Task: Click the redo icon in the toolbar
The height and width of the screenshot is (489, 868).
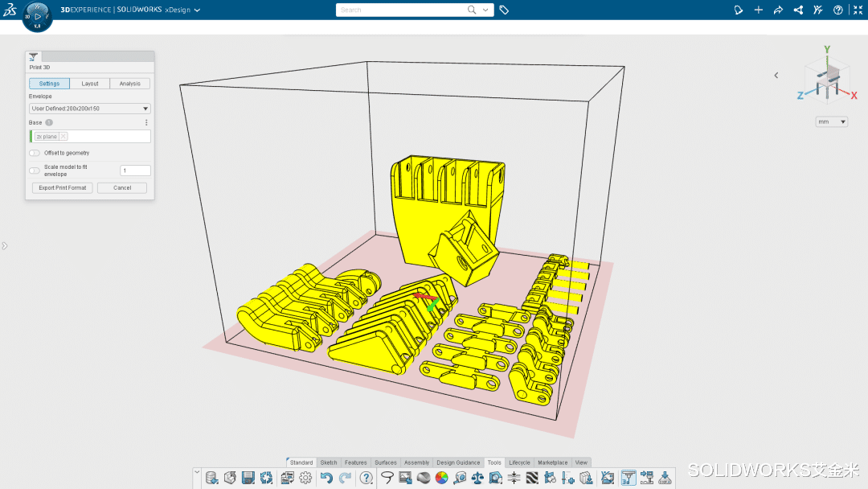Action: (x=344, y=477)
